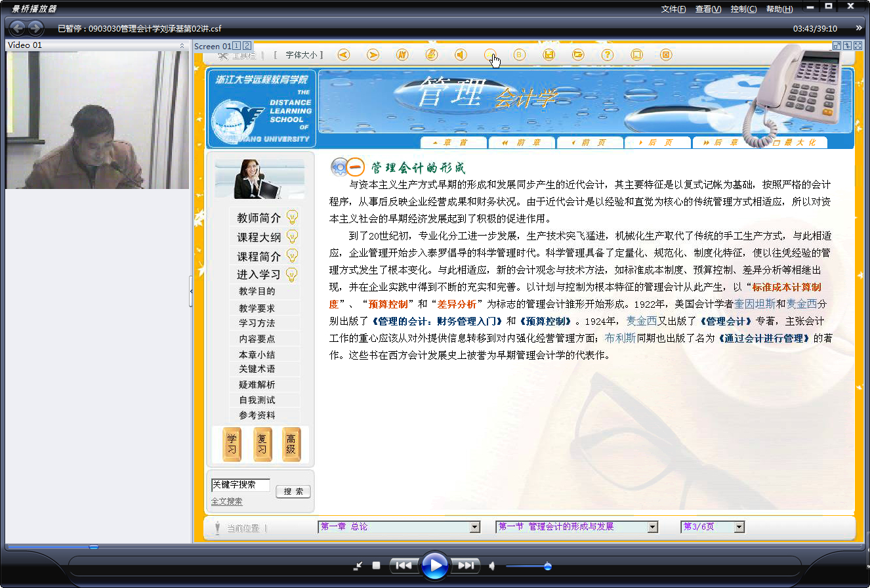The image size is (870, 588).
Task: Select Screen 01 layout number 1
Action: pos(237,45)
